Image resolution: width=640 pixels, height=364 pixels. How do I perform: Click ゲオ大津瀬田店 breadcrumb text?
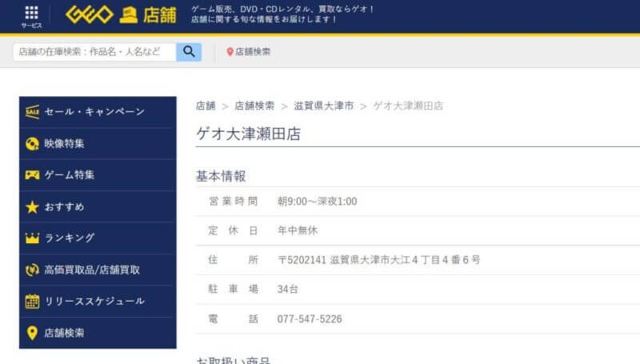(408, 106)
